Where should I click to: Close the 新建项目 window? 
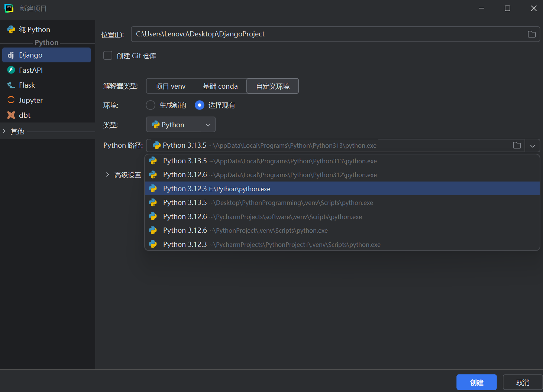point(534,8)
